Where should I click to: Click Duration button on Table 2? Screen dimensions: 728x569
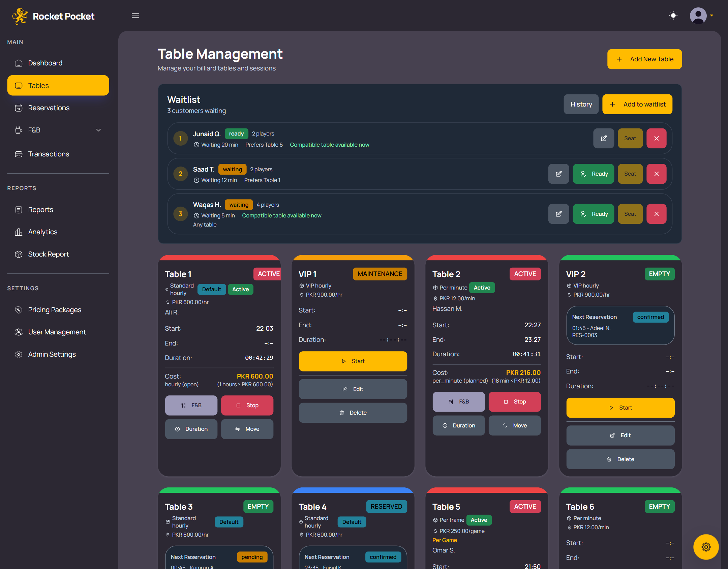click(x=459, y=426)
